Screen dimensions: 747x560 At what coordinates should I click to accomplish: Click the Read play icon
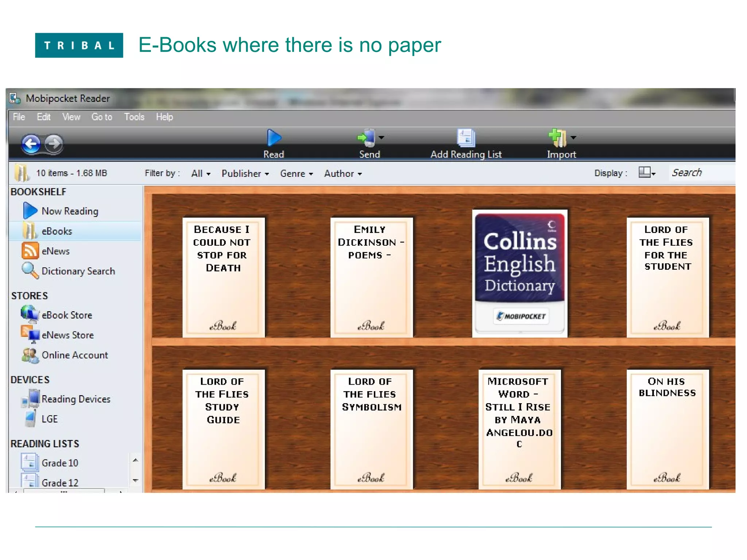(x=274, y=138)
